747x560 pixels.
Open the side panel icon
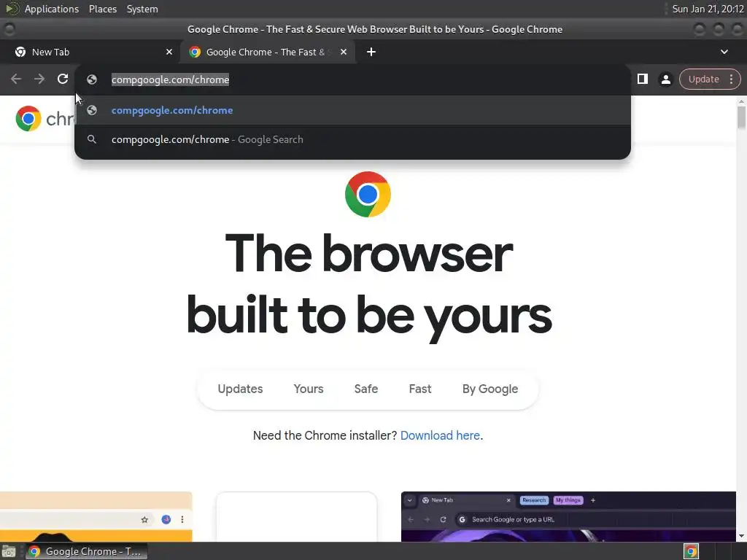click(642, 79)
